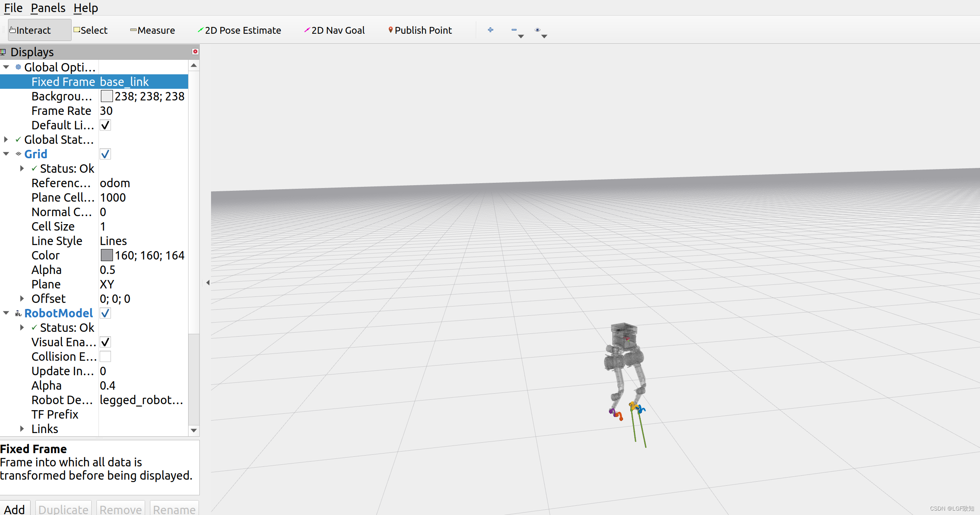Edit RobotModel Alpha value 0.4

click(144, 386)
